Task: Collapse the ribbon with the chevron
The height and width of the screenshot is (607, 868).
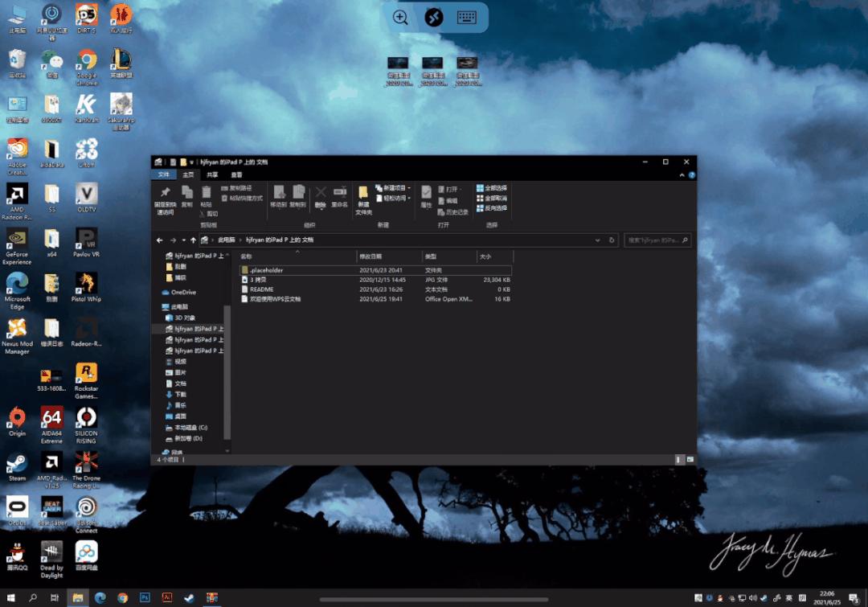Action: pos(683,174)
